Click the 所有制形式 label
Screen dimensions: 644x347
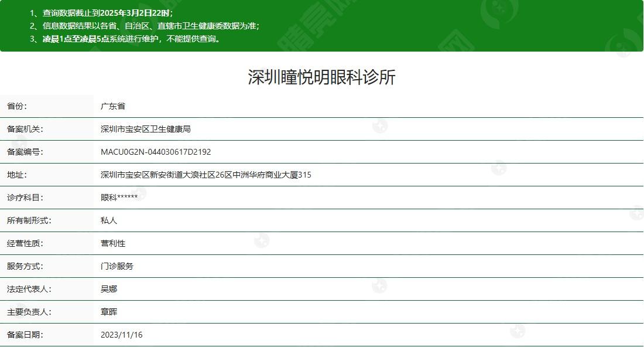29,221
